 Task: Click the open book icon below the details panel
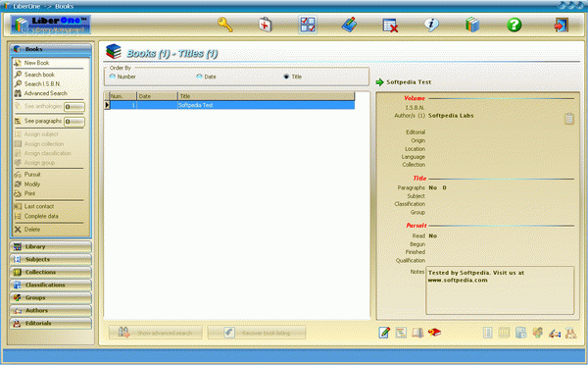click(417, 333)
